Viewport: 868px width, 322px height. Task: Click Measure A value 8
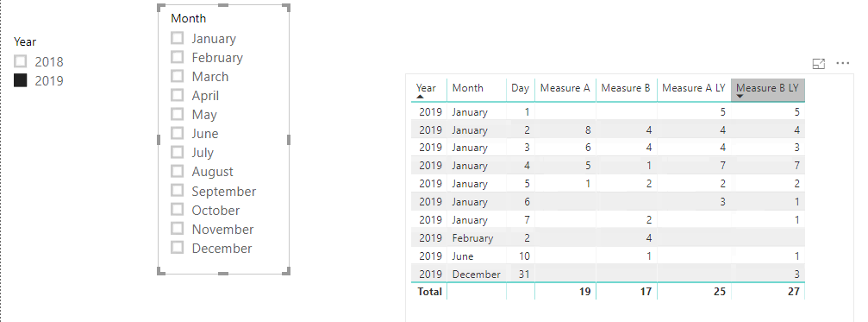[588, 130]
